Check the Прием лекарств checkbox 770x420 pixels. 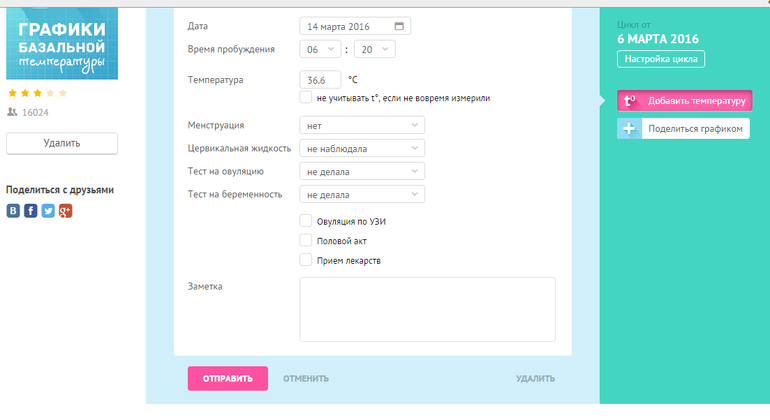[306, 260]
